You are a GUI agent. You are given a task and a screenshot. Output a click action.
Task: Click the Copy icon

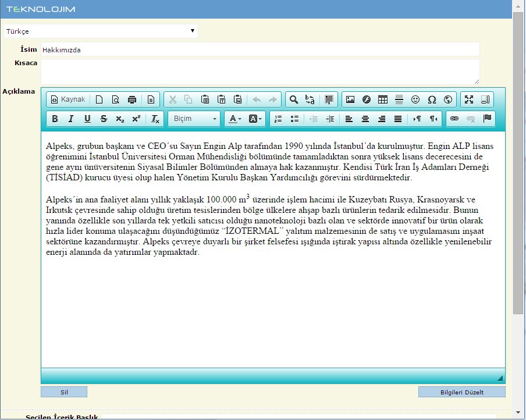[189, 99]
